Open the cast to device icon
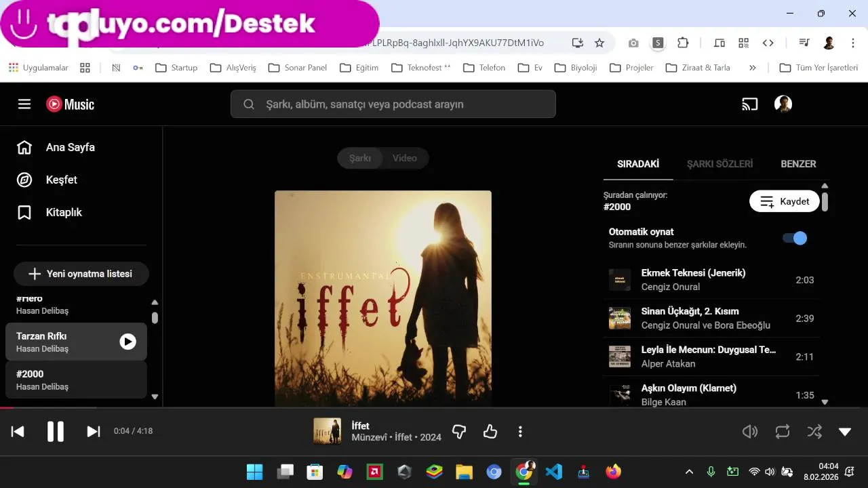868x488 pixels. click(749, 104)
